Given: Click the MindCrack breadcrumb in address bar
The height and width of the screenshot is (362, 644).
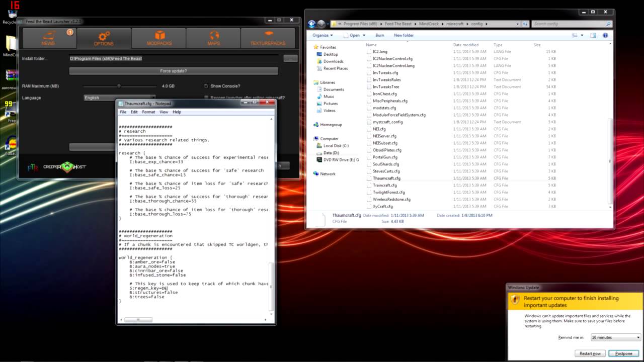Looking at the screenshot, I should click(x=429, y=24).
